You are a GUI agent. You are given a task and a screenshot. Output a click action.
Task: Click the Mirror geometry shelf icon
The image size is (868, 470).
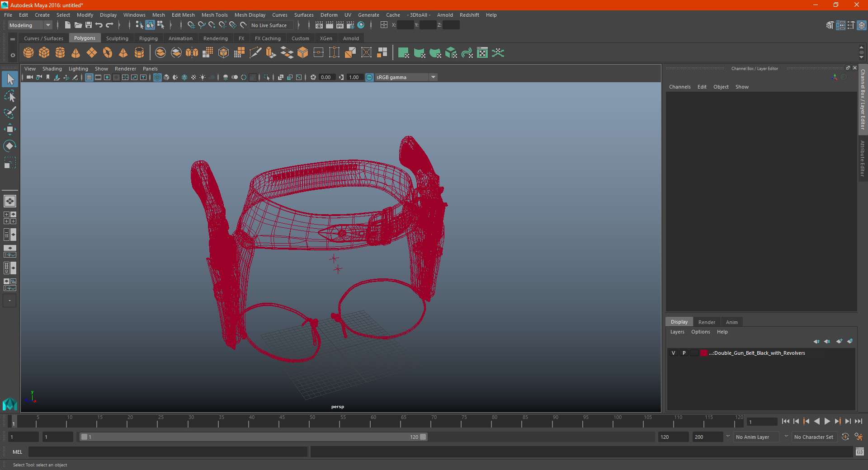coord(192,53)
